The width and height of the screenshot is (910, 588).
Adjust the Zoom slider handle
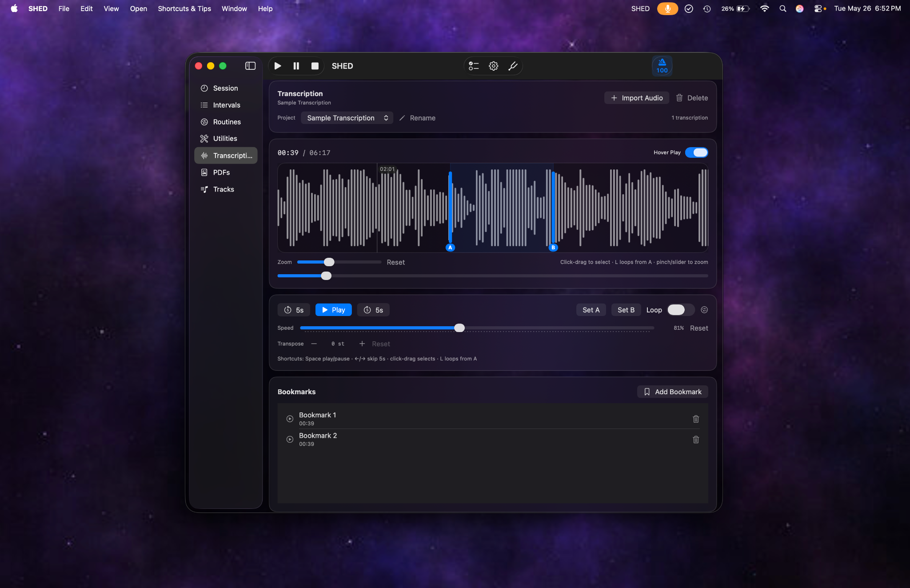point(329,262)
